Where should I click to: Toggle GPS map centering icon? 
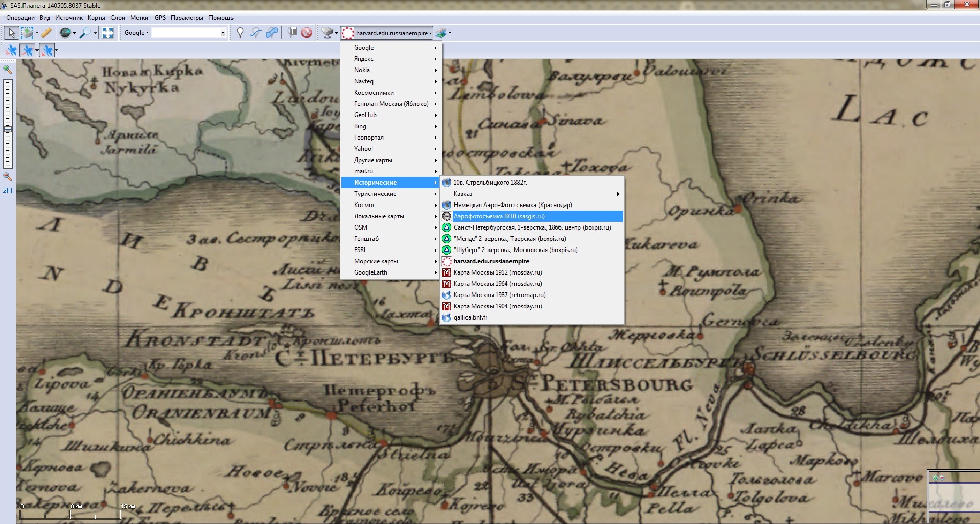click(x=46, y=50)
